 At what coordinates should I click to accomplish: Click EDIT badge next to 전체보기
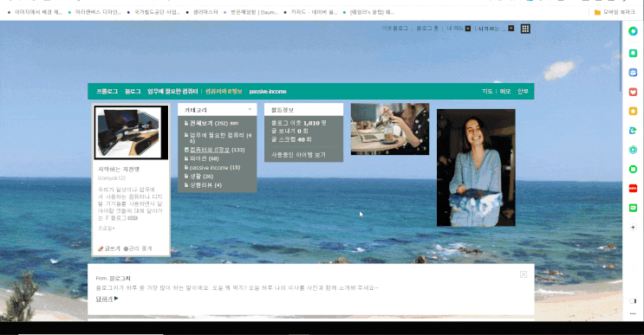pyautogui.click(x=234, y=124)
